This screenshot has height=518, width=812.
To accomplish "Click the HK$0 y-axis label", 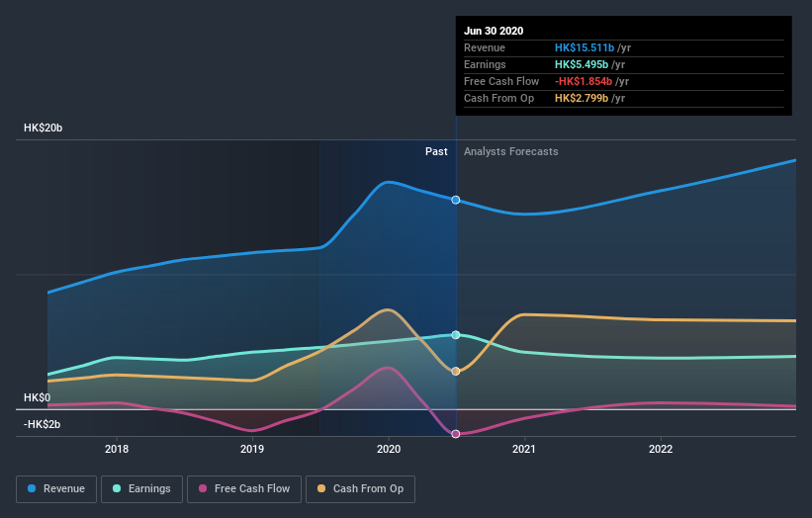I will 38,397.
